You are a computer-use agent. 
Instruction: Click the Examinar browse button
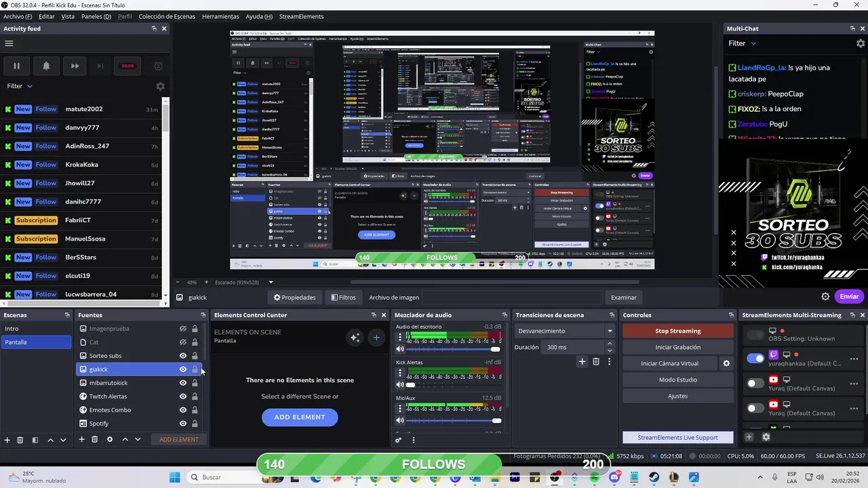coord(623,297)
